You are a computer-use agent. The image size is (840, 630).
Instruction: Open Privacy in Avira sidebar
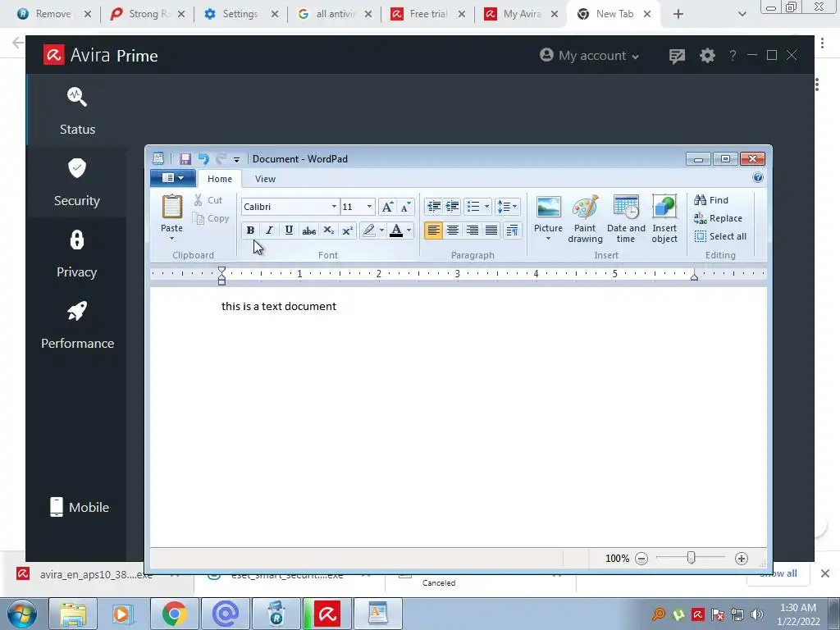77,254
